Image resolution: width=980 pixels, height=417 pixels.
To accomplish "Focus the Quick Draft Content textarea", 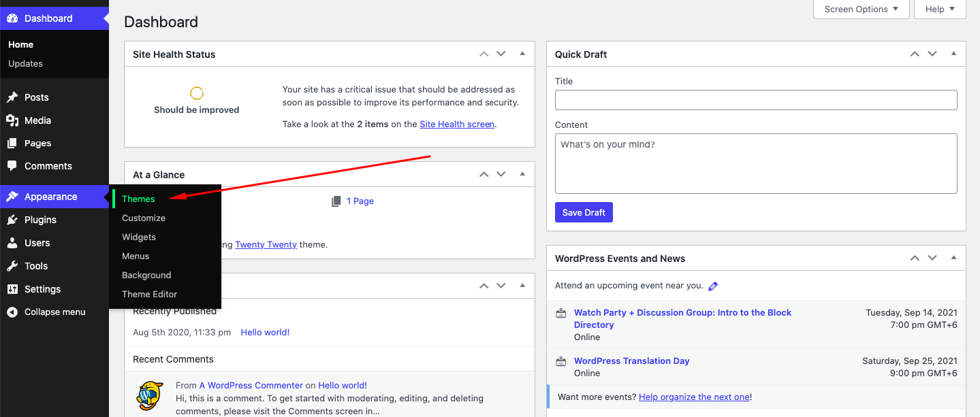I will tap(756, 163).
